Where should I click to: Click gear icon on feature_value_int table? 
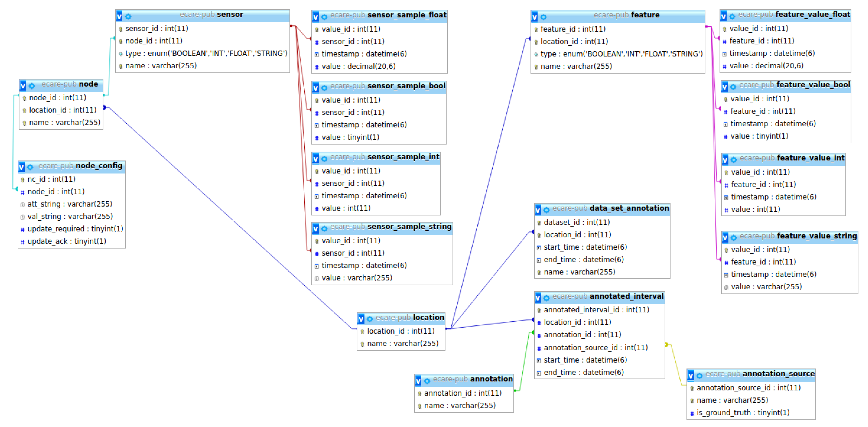(734, 160)
